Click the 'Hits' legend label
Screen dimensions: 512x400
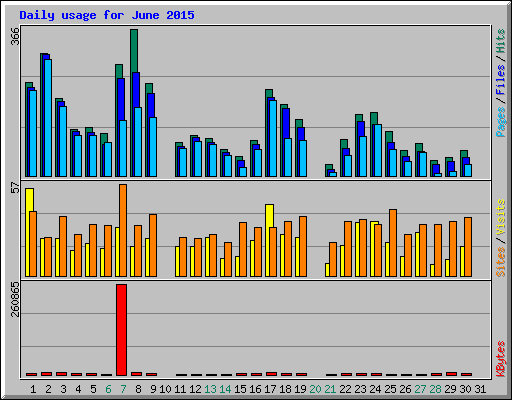pos(501,41)
